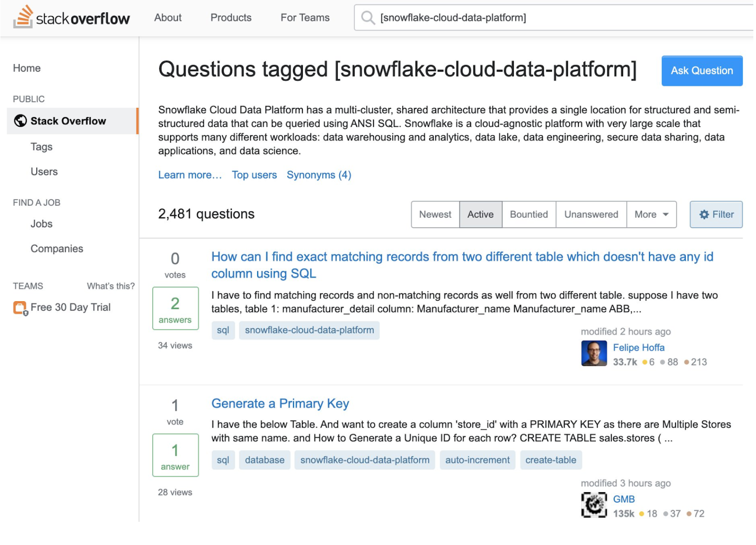Open the Synonyms (4) link

tap(319, 175)
